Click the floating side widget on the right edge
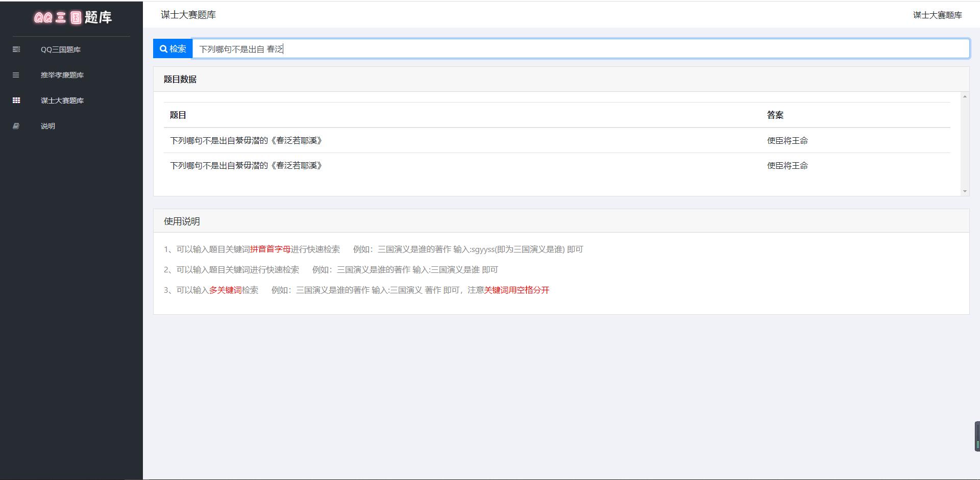The image size is (980, 480). [977, 436]
